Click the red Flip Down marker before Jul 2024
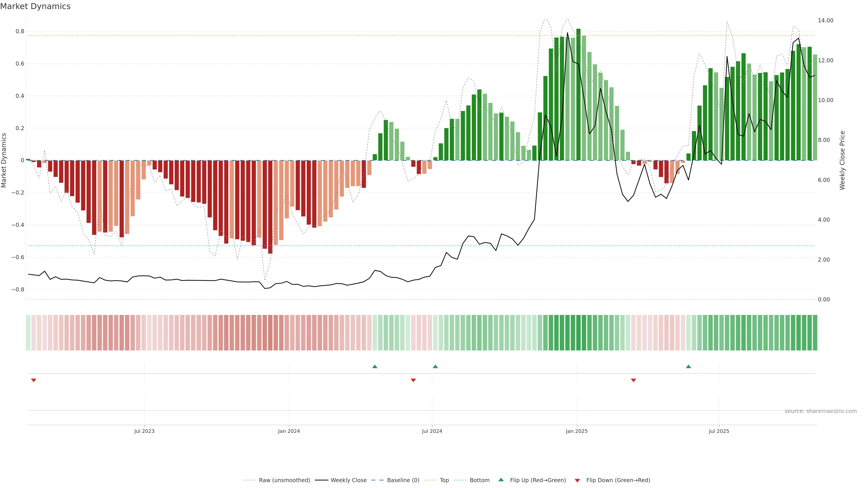 coord(413,380)
